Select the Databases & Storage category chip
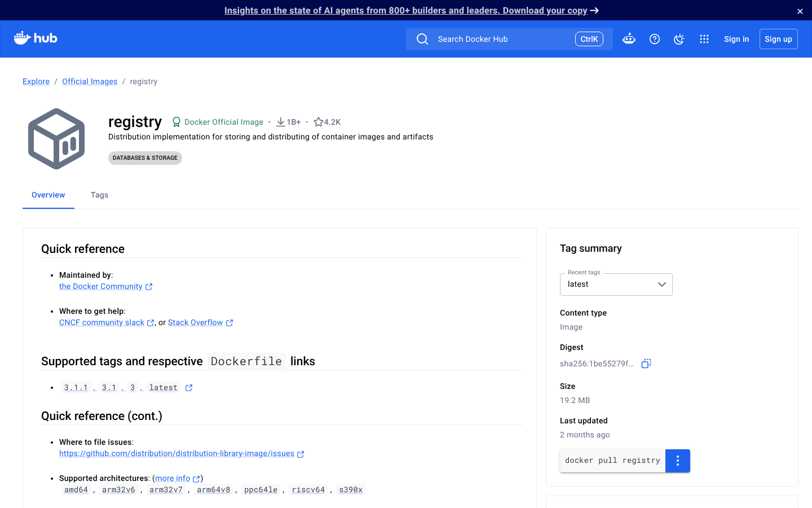 [x=145, y=158]
